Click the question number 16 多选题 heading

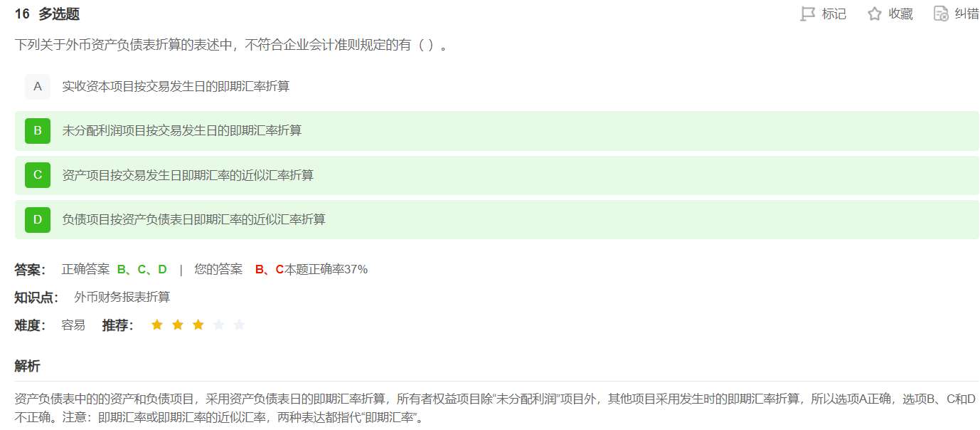pos(47,14)
